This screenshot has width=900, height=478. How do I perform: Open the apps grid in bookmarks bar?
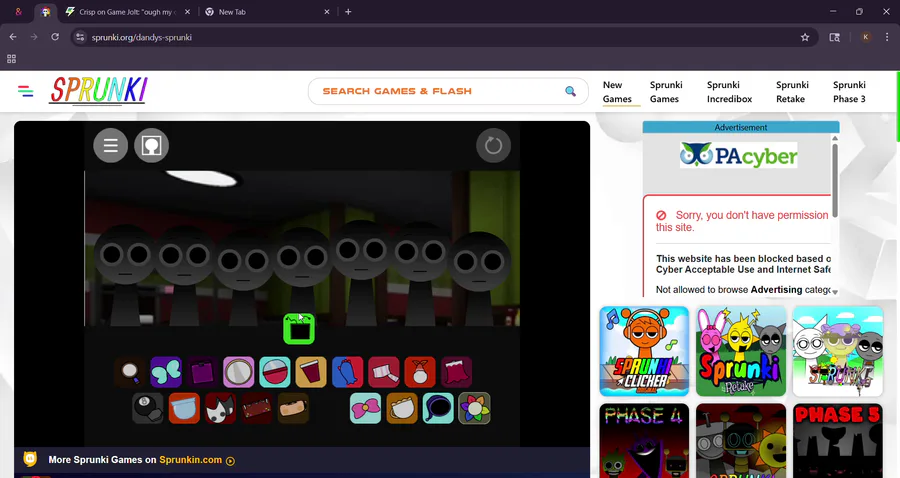pyautogui.click(x=11, y=59)
